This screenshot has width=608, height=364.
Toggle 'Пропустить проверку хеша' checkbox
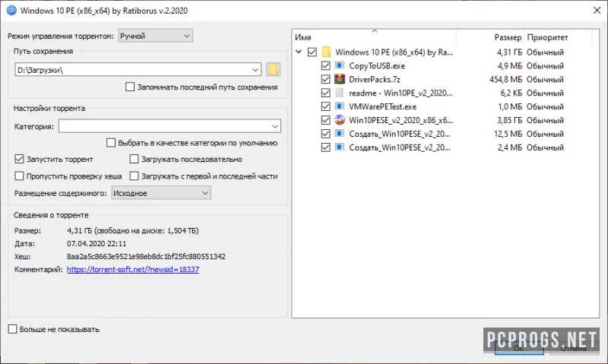click(19, 176)
